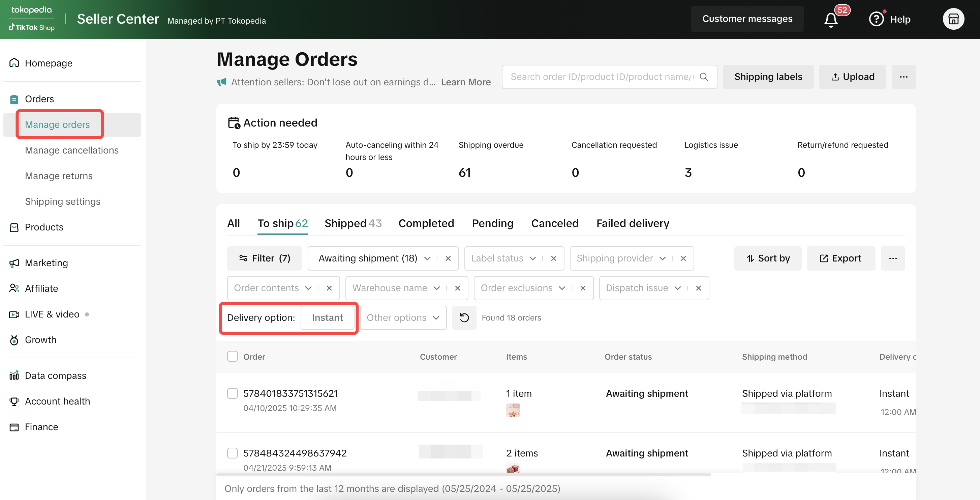Toggle the select-all orders checkbox

[233, 356]
